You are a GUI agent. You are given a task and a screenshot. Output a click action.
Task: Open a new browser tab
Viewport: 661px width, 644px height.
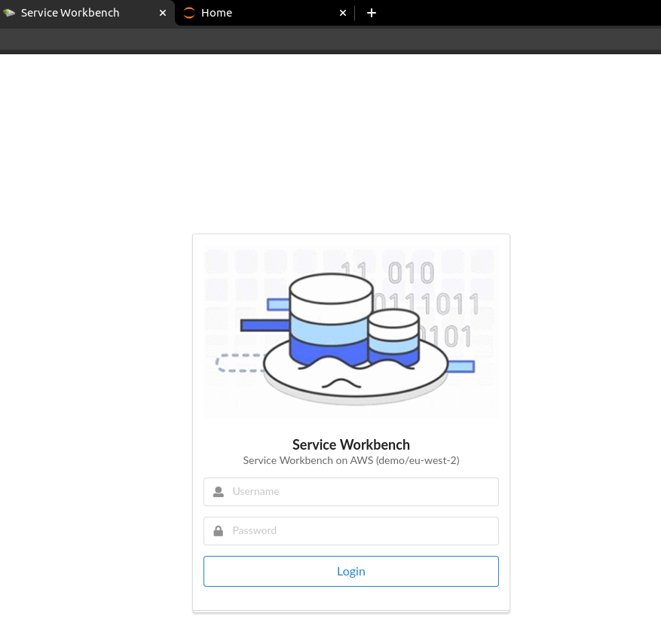pyautogui.click(x=372, y=13)
